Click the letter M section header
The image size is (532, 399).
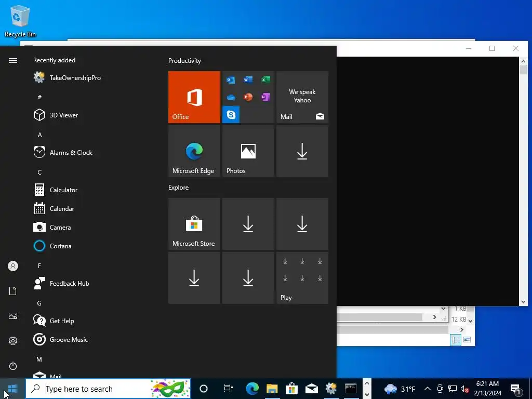click(39, 359)
